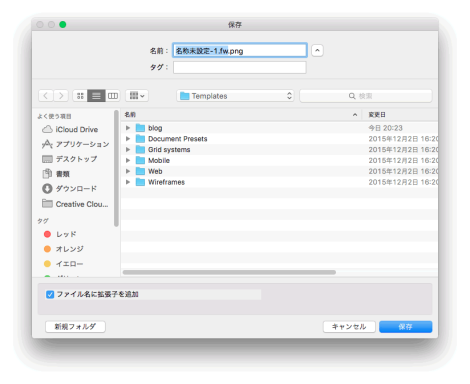Select the Grid systems folder icon
Viewport: 470px width, 384px height.
pos(140,150)
